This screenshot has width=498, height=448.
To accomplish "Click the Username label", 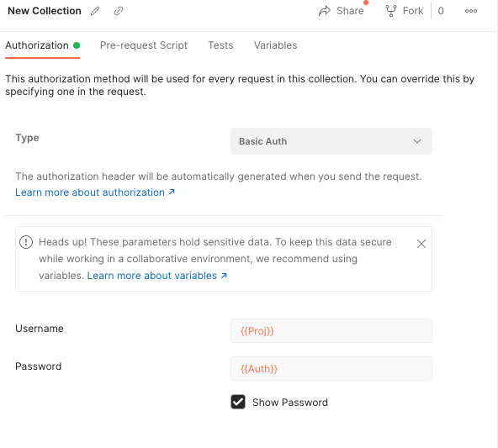I will point(40,329).
